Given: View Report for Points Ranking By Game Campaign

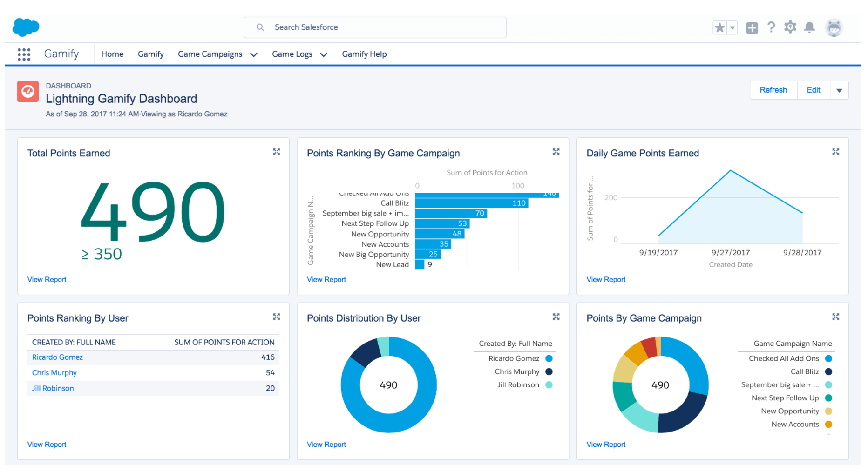Looking at the screenshot, I should (x=326, y=279).
